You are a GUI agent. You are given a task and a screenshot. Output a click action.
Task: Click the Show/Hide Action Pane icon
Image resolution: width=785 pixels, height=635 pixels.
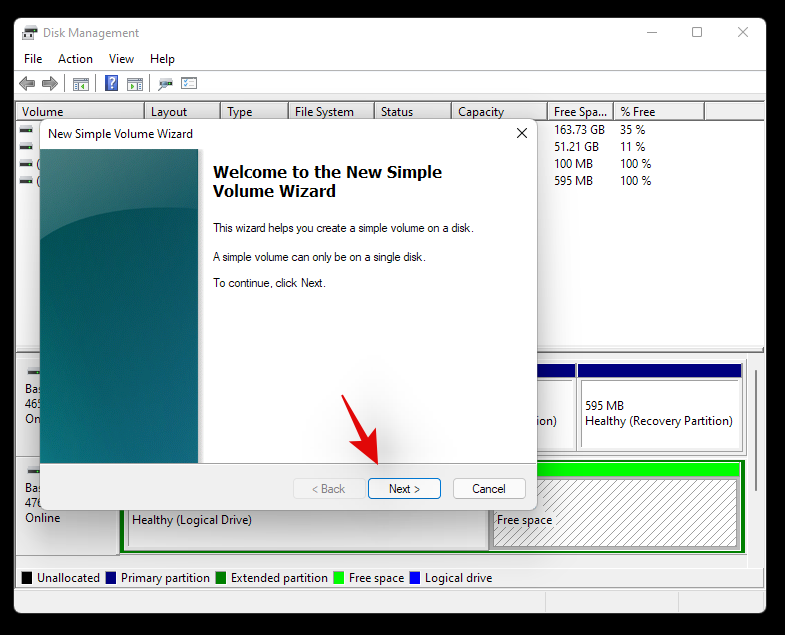(x=134, y=84)
